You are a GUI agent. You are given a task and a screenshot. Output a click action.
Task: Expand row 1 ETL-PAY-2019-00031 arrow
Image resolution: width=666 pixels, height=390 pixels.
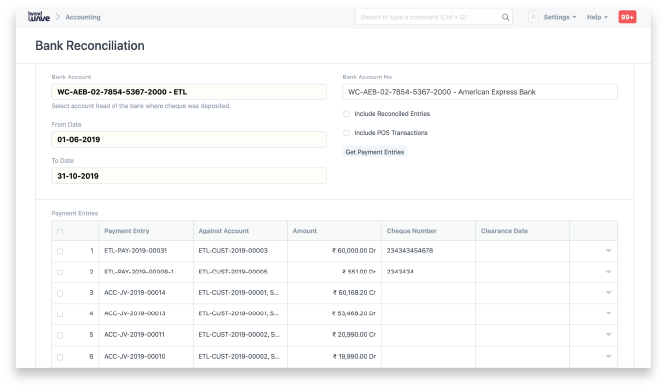pyautogui.click(x=608, y=251)
